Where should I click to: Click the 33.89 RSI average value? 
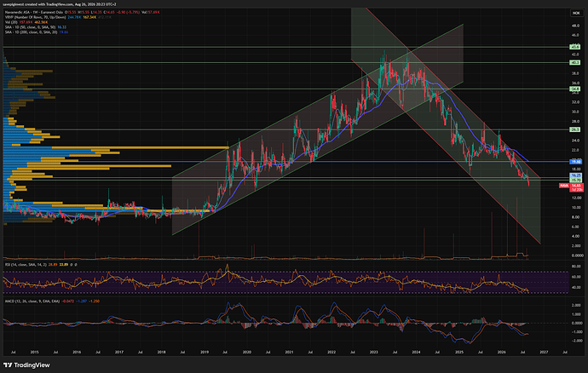[64, 265]
